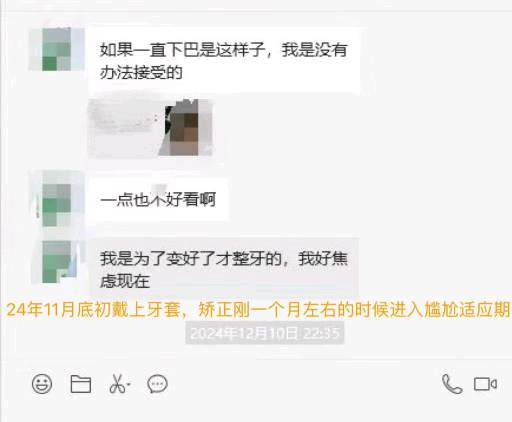Open chat history speech bubble icon
512x422 pixels.
tap(157, 384)
